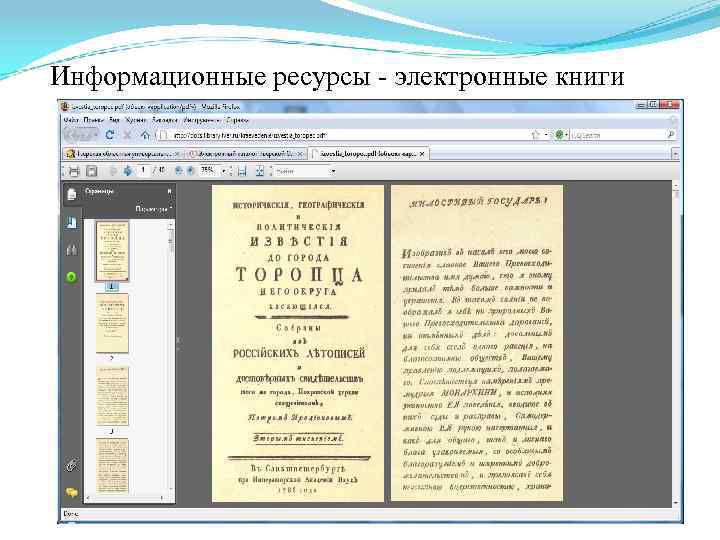This screenshot has width=720, height=540.
Task: Click the thumbnails panel vertical scrollbar
Action: point(171,356)
